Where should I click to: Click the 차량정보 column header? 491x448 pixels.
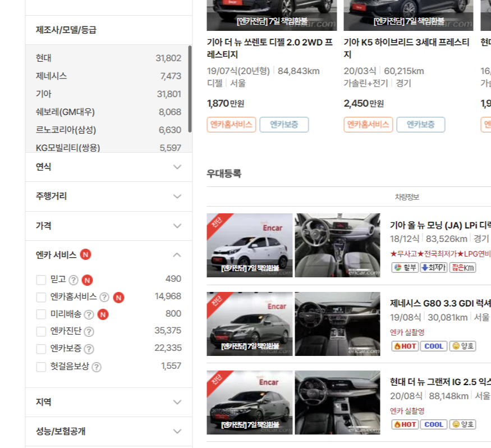click(407, 196)
